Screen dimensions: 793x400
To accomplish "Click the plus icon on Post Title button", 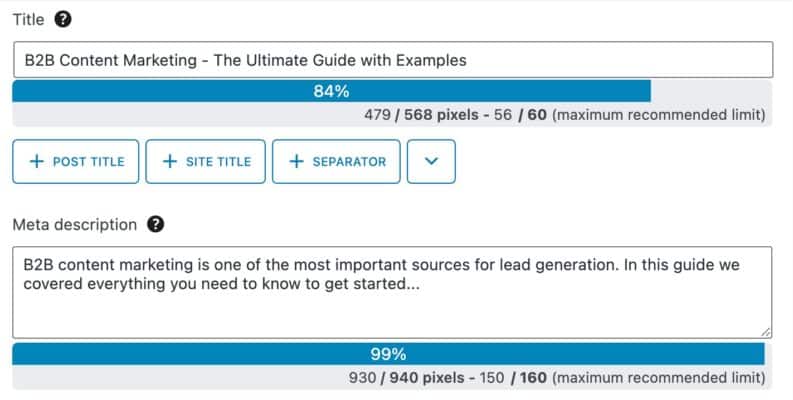I will pyautogui.click(x=36, y=161).
